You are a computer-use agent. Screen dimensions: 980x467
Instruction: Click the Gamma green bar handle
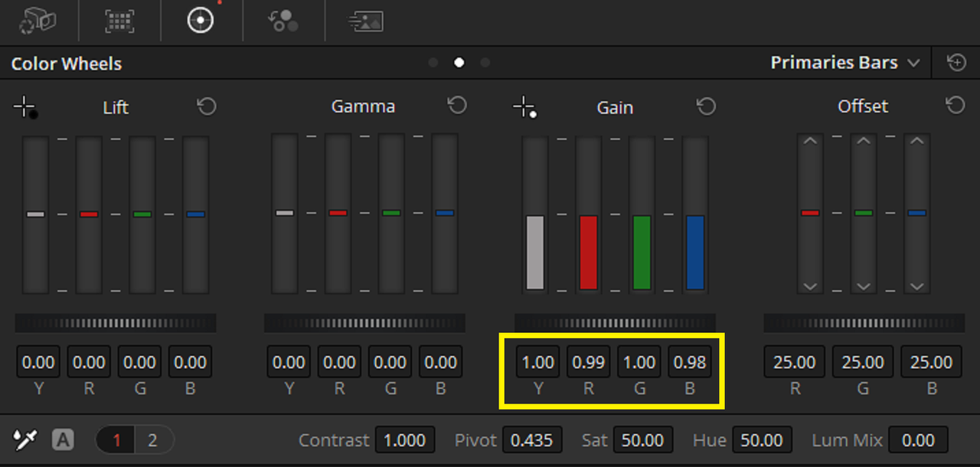pyautogui.click(x=391, y=213)
